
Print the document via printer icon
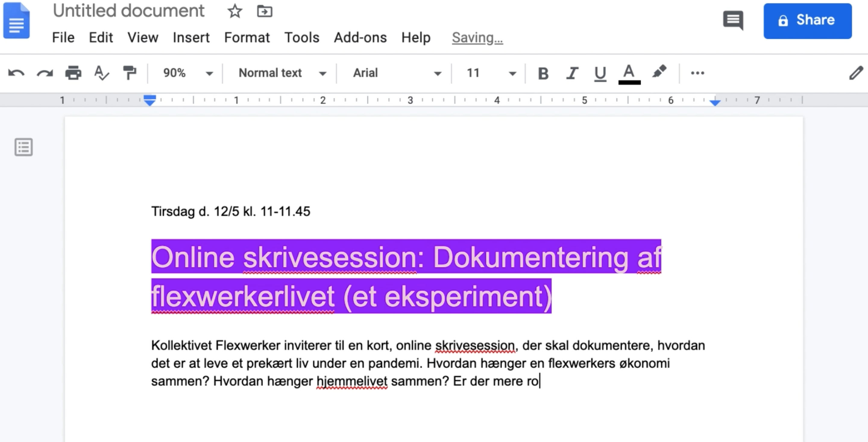[73, 73]
